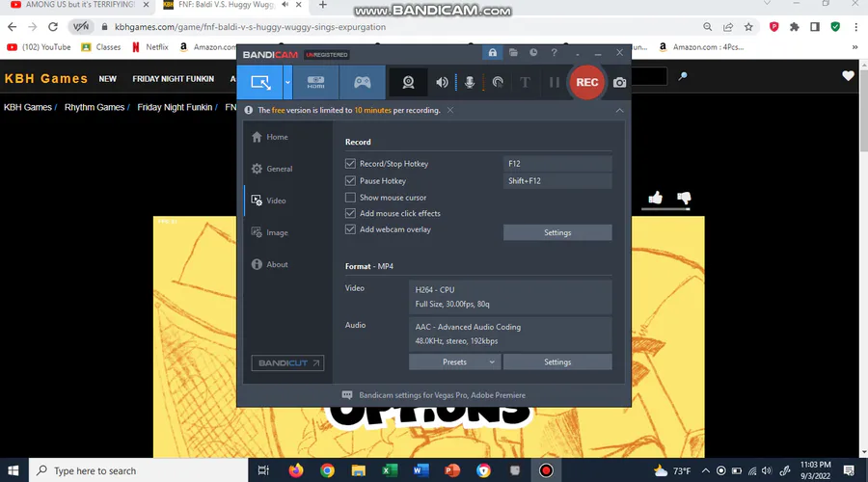Take screenshot with Bandicam camera icon
The height and width of the screenshot is (482, 868).
(x=619, y=83)
